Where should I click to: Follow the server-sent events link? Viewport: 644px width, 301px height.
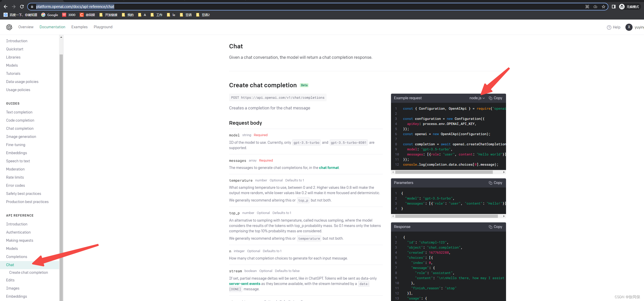[x=245, y=284]
